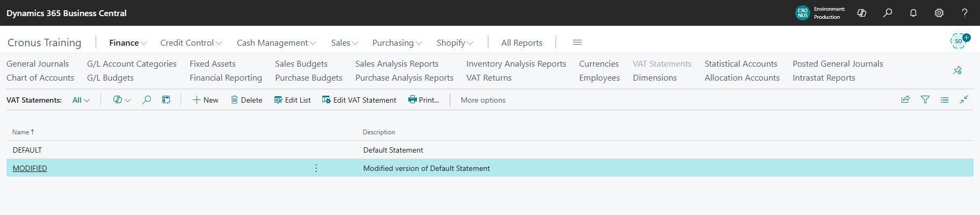980x215 pixels.
Task: Collapse the page with arrows icon
Action: (964, 99)
